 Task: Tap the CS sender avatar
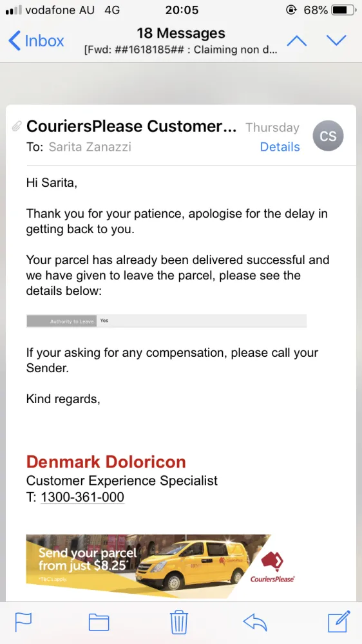[328, 135]
